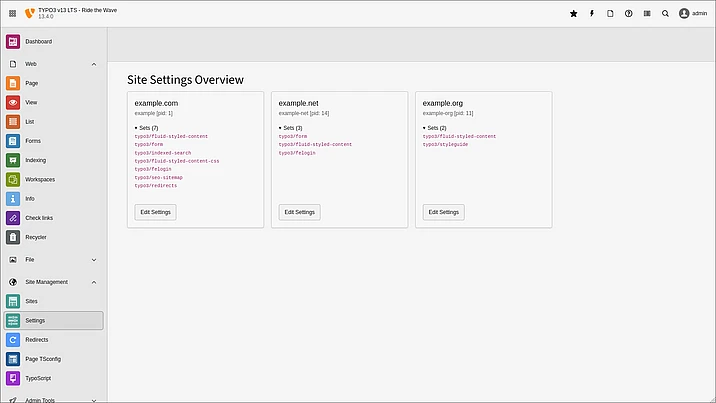Toggle the module menu grid icon
This screenshot has width=716, height=403.
tap(13, 14)
